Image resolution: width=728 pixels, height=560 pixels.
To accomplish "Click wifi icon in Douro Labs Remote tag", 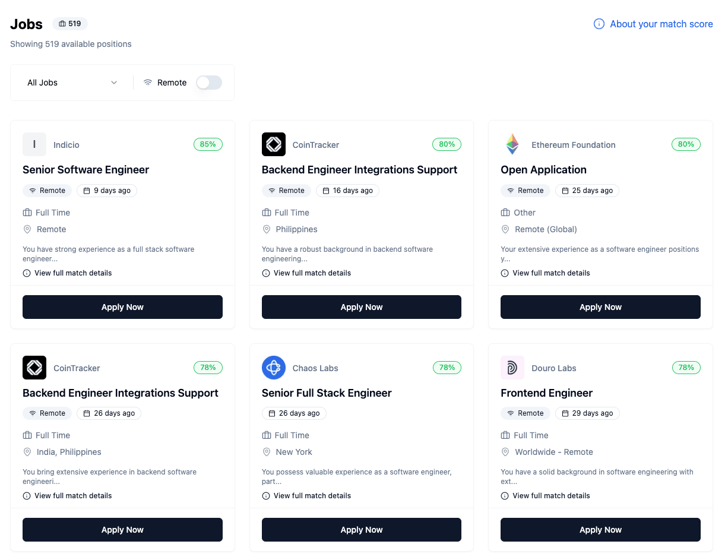I will click(511, 413).
